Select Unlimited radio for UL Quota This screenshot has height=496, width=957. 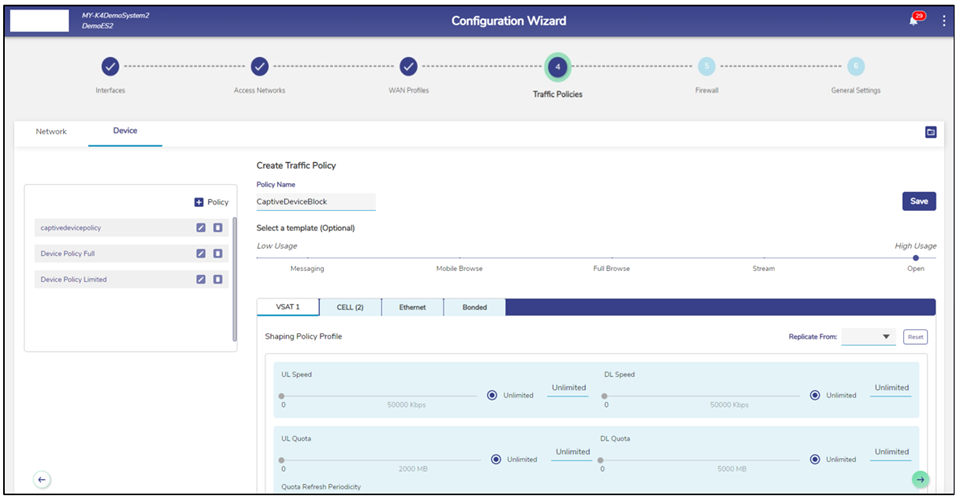(x=496, y=459)
